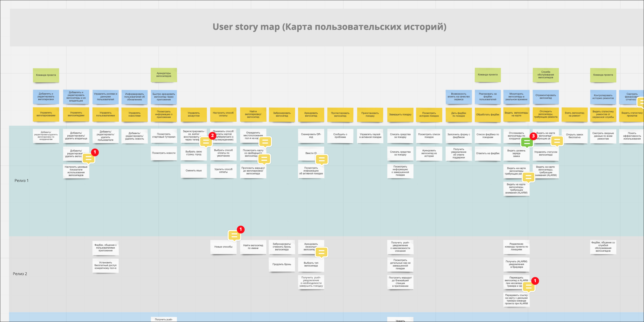This screenshot has width=644, height=322.
Task: Select the yellow 'Протестировать велосипед' note
Action: coord(340,115)
